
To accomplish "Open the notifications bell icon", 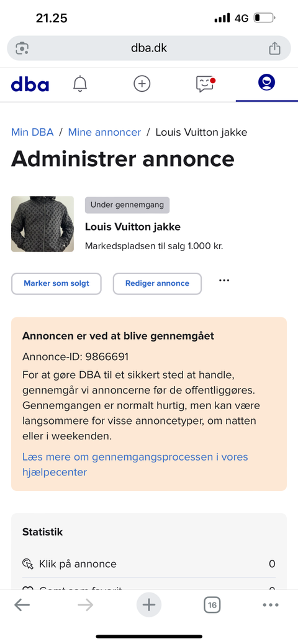I will point(80,84).
